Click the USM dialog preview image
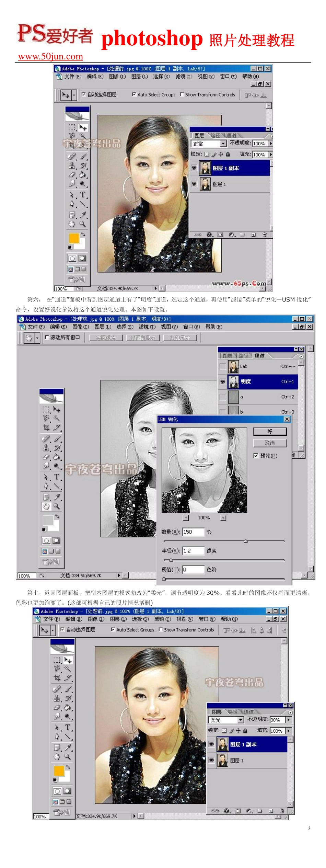326x868 pixels. pyautogui.click(x=204, y=470)
